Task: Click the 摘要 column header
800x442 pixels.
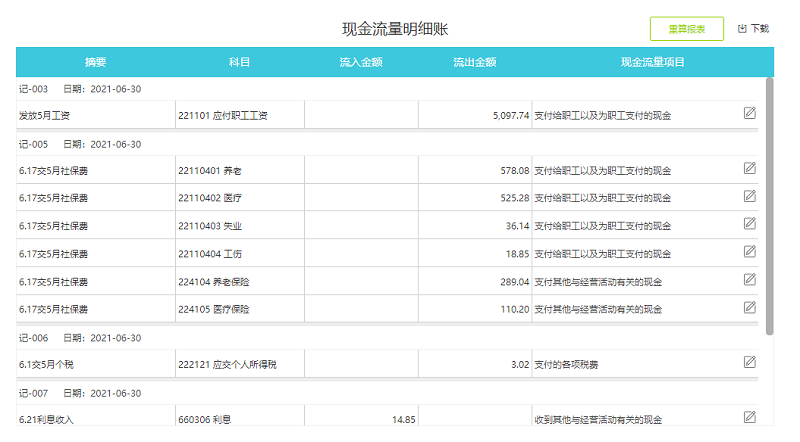Action: (x=95, y=62)
